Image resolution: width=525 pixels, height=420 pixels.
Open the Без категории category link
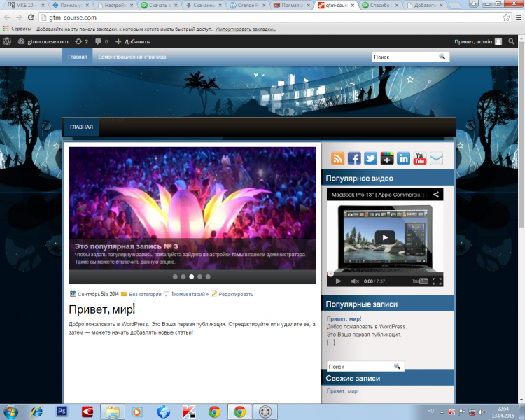pos(145,294)
